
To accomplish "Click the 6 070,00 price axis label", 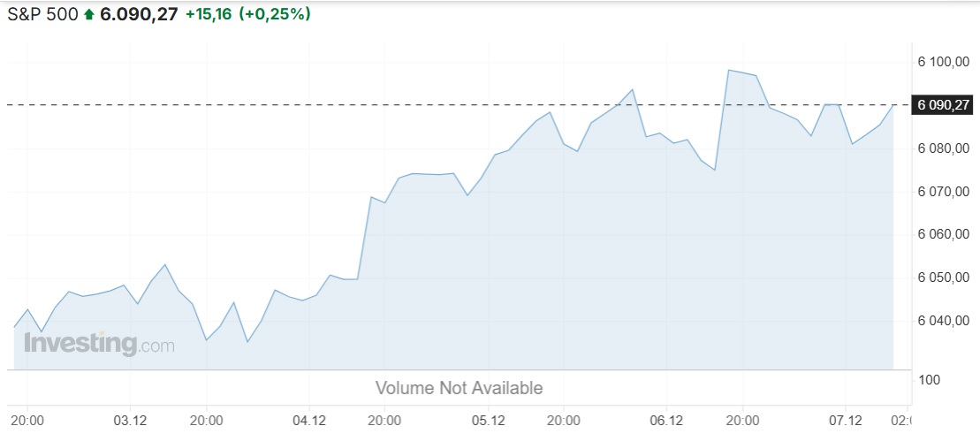I will click(x=943, y=191).
